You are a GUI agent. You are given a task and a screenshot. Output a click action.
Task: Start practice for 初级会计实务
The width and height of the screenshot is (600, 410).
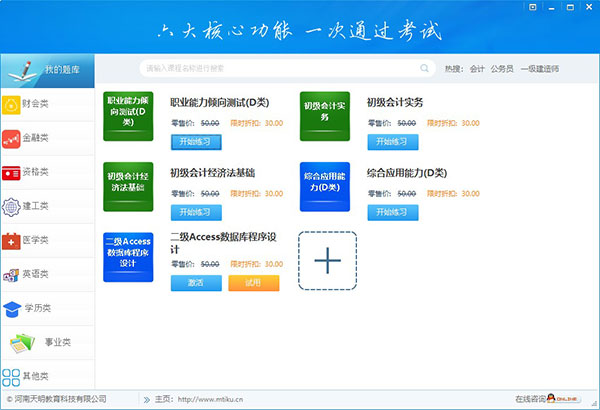(392, 141)
